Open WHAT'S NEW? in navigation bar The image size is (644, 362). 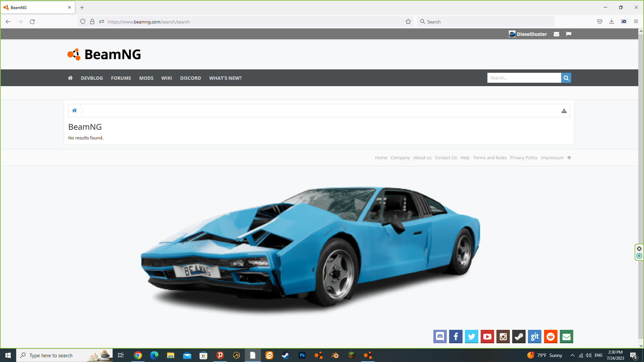click(225, 78)
